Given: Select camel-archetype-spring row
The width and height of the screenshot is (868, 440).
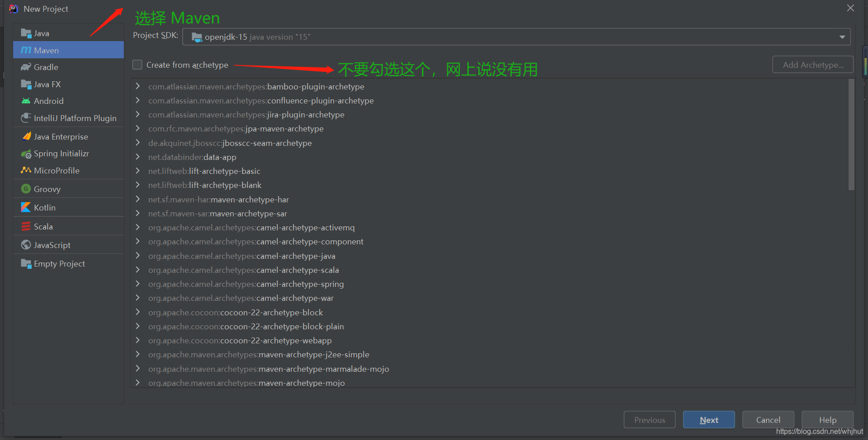Looking at the screenshot, I should 490,284.
